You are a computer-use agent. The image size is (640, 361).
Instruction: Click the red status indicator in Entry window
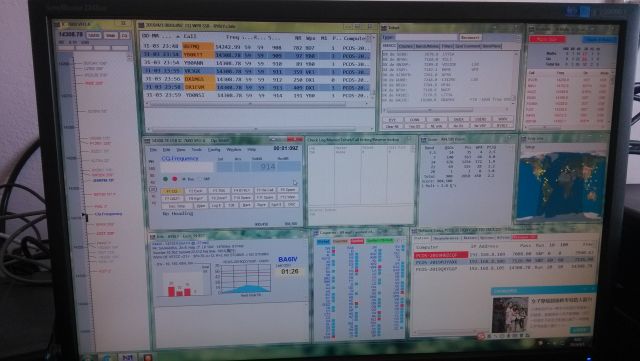[x=175, y=179]
